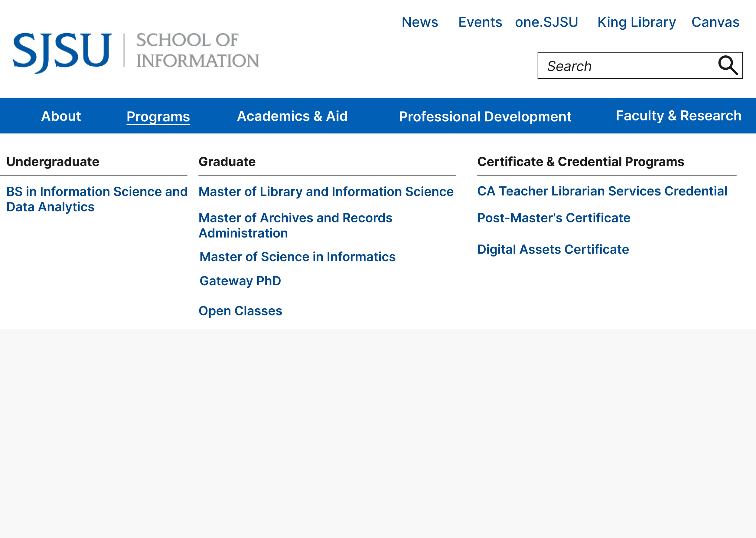Open the News link
This screenshot has height=538, width=756.
click(x=420, y=22)
